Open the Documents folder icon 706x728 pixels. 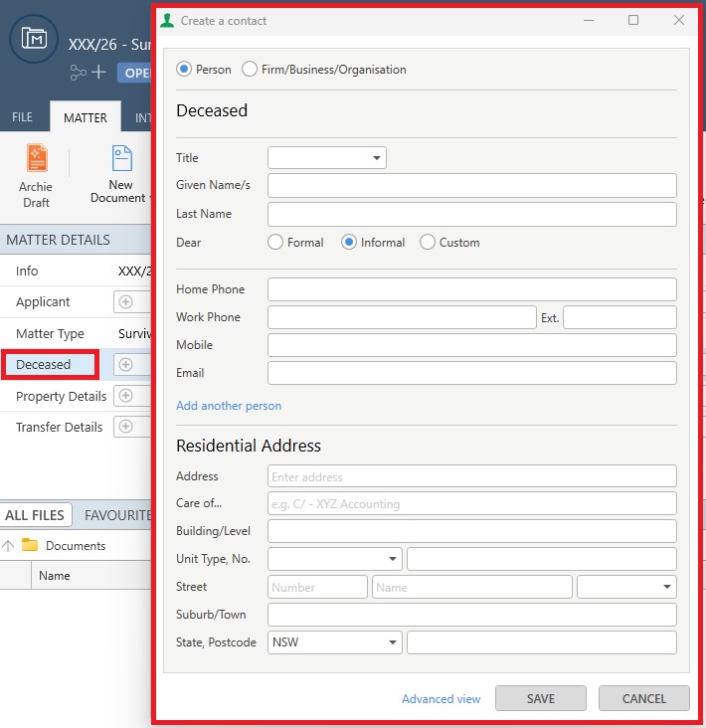click(30, 545)
